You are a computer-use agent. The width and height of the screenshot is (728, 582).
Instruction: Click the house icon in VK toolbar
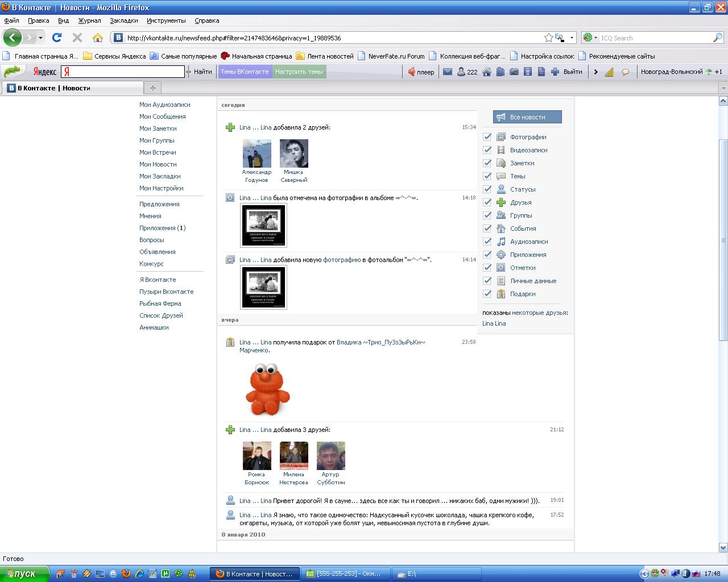click(x=486, y=72)
